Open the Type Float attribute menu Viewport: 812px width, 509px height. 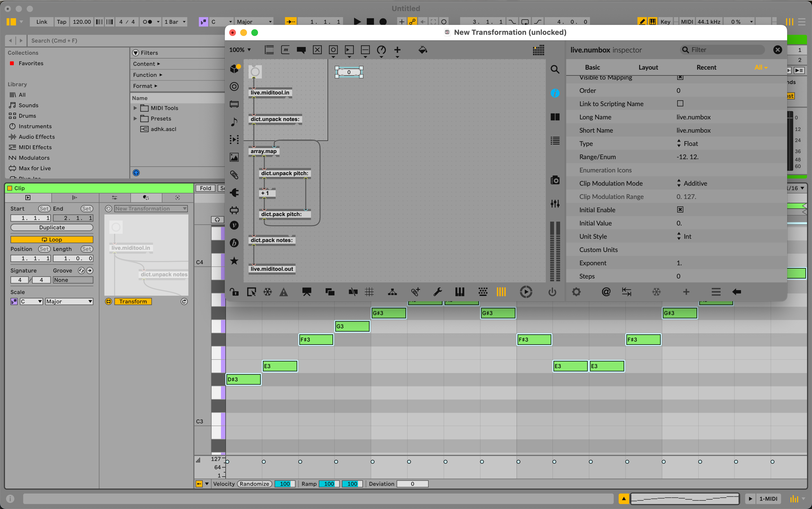click(687, 143)
